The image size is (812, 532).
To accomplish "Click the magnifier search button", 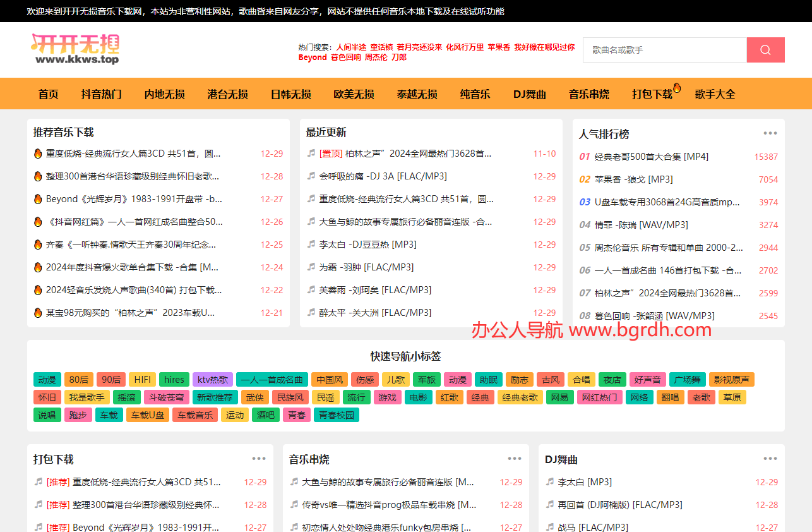I will pos(765,50).
